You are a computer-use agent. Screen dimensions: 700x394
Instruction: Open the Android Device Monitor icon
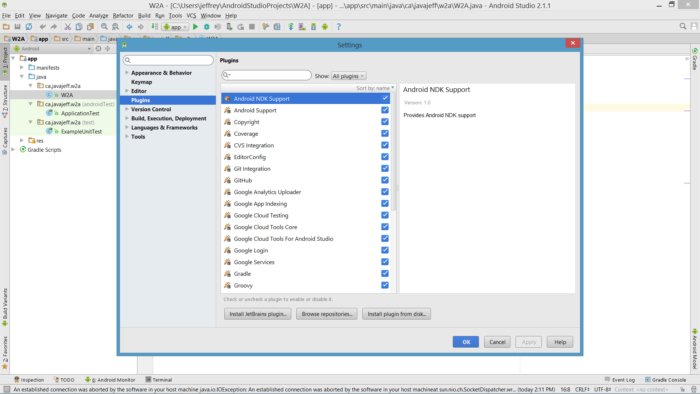[x=325, y=27]
